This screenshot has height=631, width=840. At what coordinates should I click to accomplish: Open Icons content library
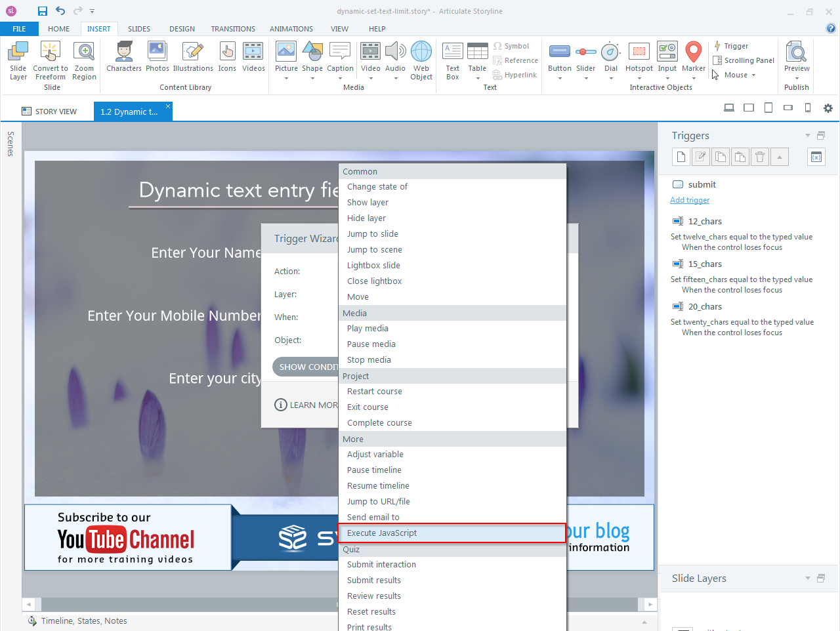[x=227, y=56]
